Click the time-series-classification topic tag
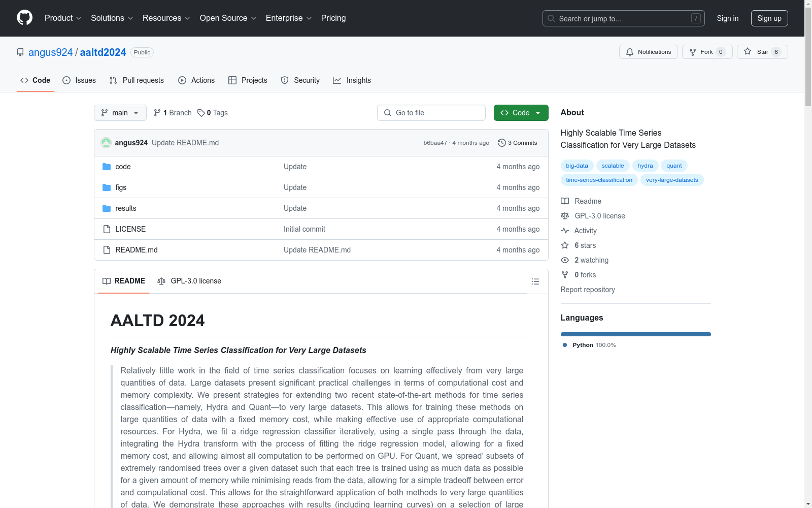 [x=599, y=180]
